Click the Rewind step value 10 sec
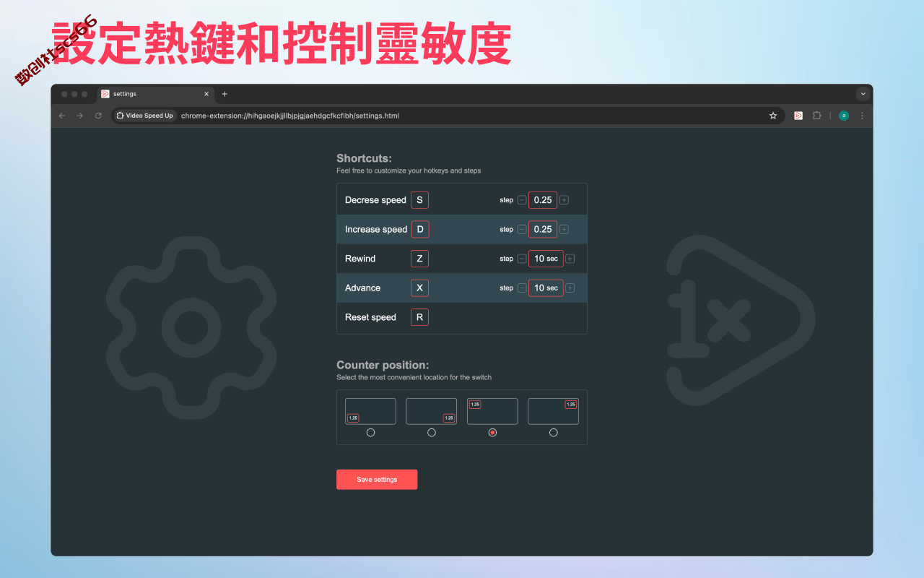This screenshot has height=578, width=924. 546,259
